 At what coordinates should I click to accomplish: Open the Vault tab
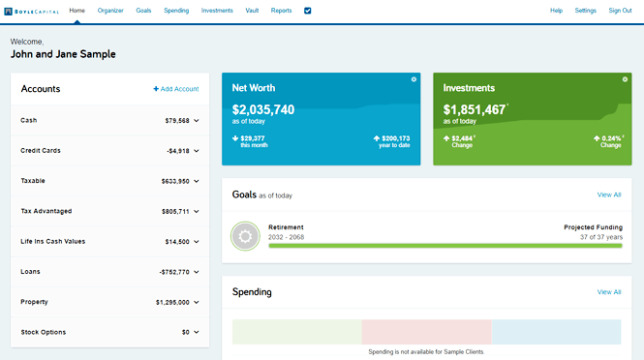pos(252,11)
